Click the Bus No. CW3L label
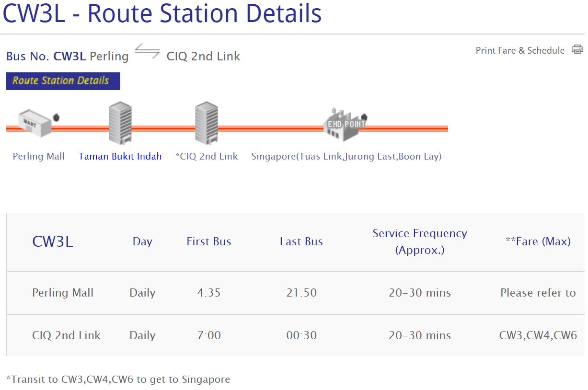Screen dimensions: 588x390 coord(46,57)
